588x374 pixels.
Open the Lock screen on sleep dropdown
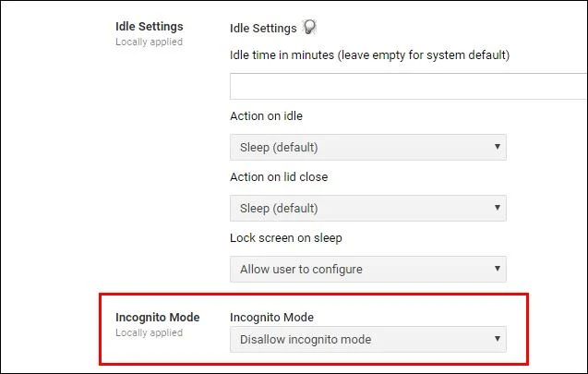tap(368, 269)
